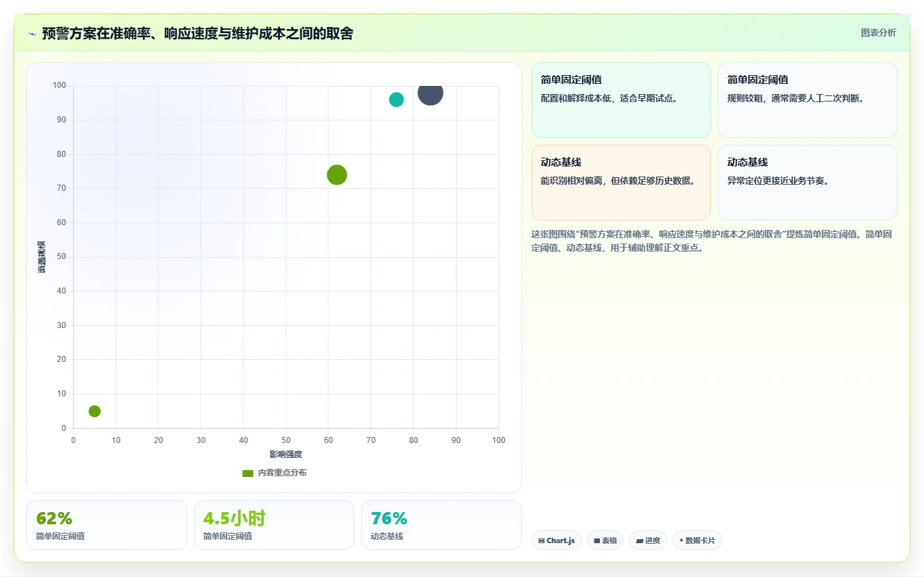Open the 62% 简单固定阈值 stat card

tap(106, 525)
